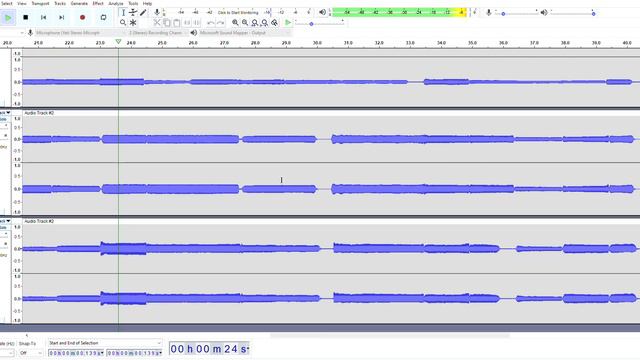Click the Stop button
Image resolution: width=640 pixels, height=360 pixels.
pos(26,18)
